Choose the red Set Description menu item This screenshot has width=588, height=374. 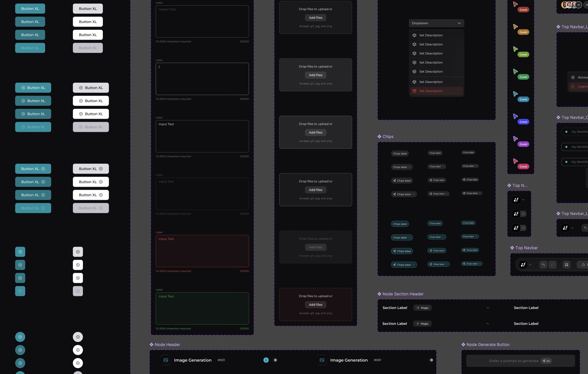(x=436, y=91)
